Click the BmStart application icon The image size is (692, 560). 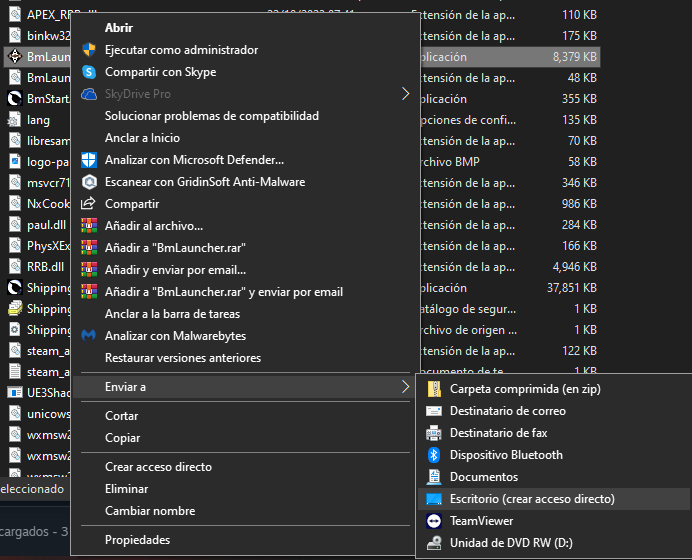15,98
